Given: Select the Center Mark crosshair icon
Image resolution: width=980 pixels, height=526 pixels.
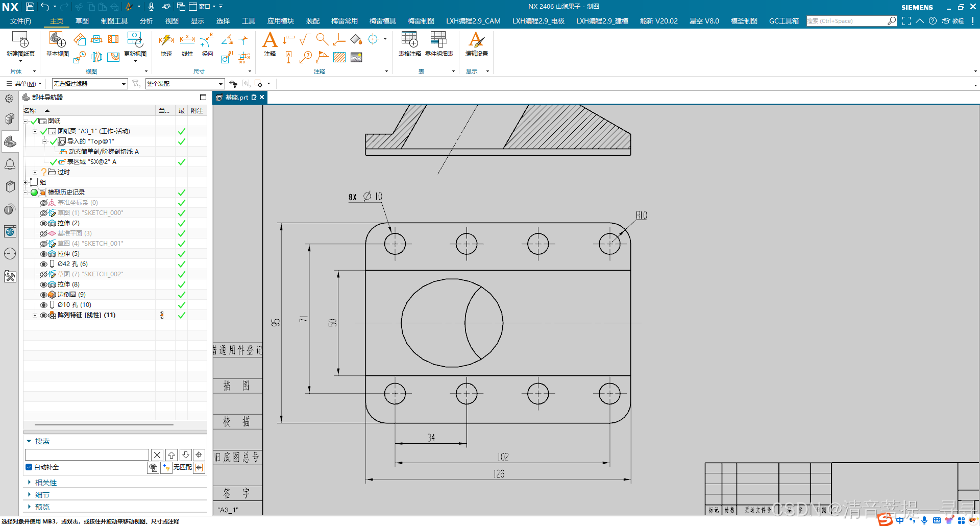Looking at the screenshot, I should pyautogui.click(x=373, y=39).
